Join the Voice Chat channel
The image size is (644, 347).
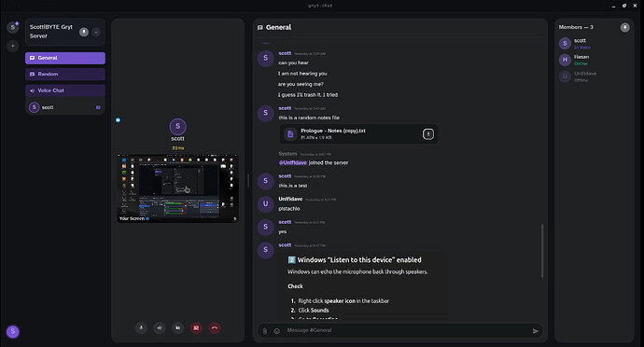coord(65,90)
